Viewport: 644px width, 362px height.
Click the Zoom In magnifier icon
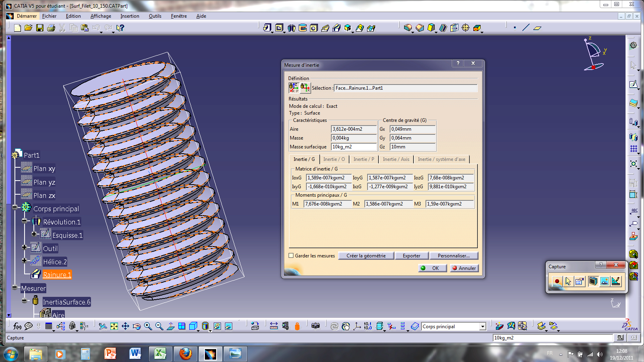tap(148, 326)
